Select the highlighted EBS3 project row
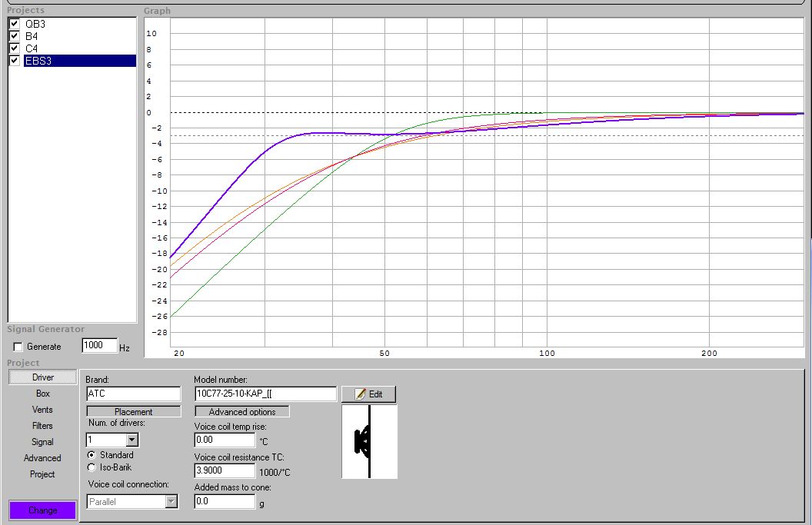 click(x=80, y=61)
